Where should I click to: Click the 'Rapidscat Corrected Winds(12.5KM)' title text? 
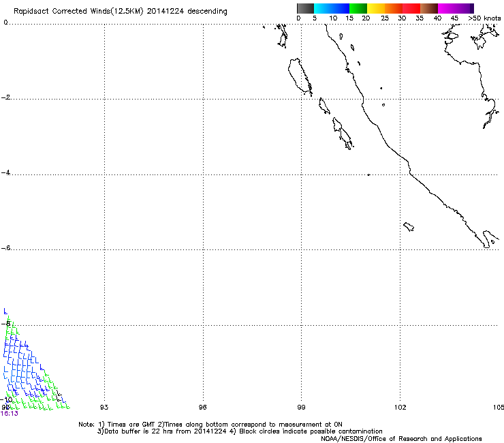coord(78,12)
